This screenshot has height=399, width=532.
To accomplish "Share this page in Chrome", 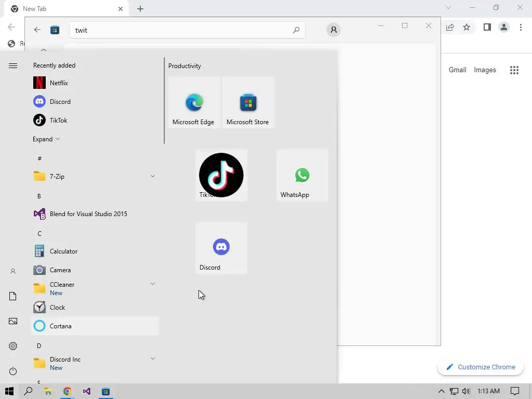I will click(x=450, y=27).
